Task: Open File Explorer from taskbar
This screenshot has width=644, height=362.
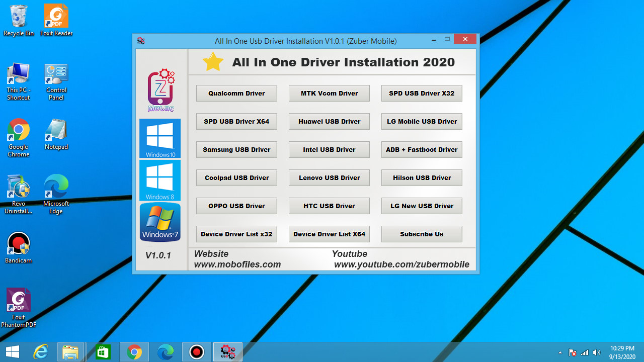Action: 70,352
